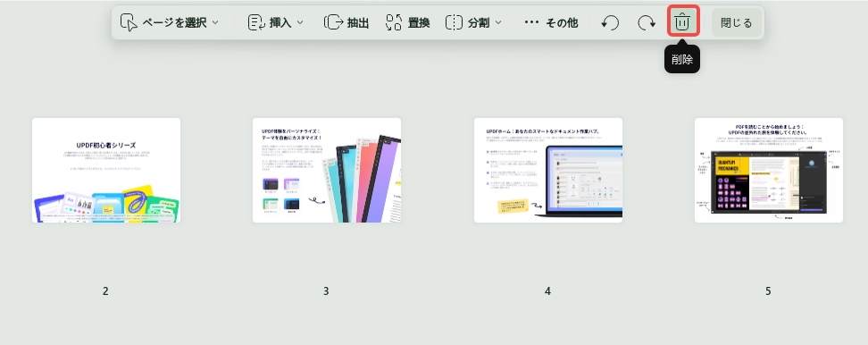This screenshot has width=868, height=345.
Task: Click the delete trash can icon
Action: (682, 22)
